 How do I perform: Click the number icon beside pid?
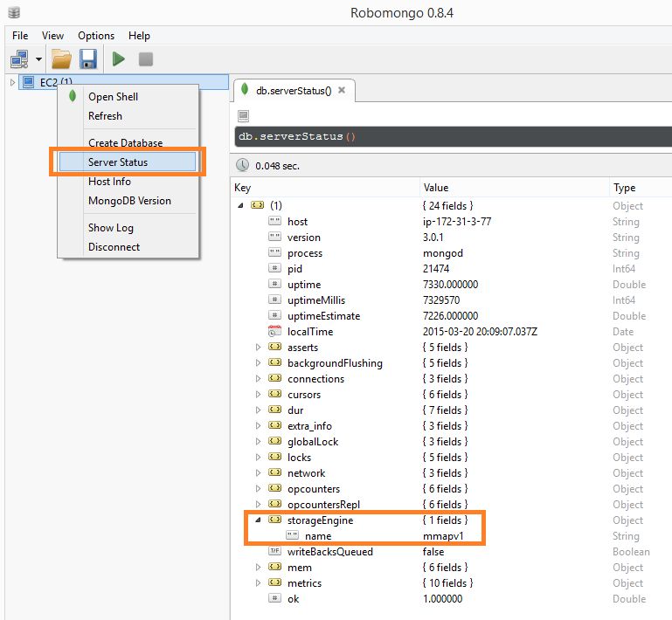[x=274, y=268]
